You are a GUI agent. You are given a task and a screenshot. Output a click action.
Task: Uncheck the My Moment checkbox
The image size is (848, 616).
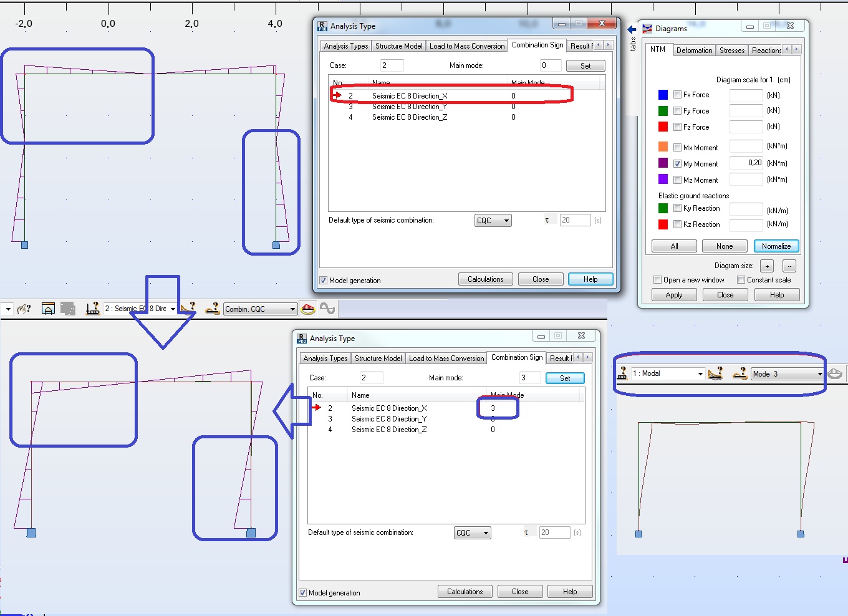pyautogui.click(x=677, y=163)
